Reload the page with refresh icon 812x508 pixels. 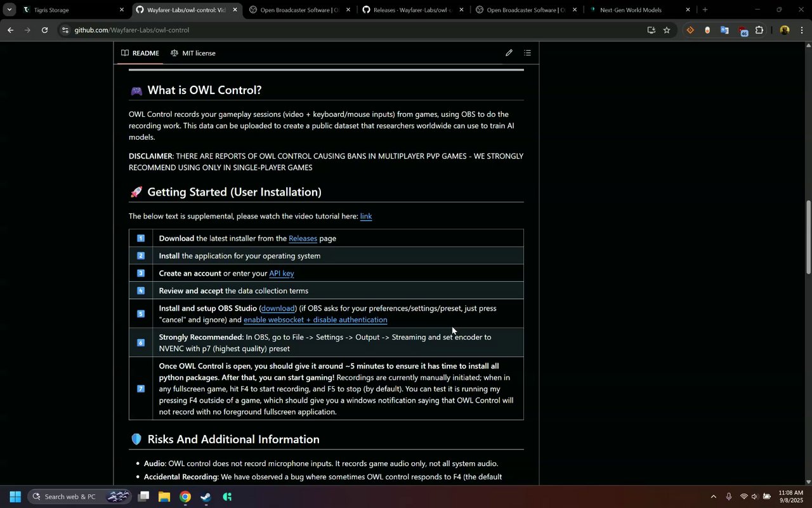(x=44, y=30)
